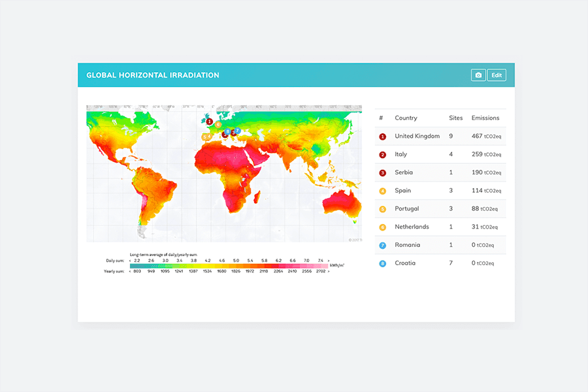The width and height of the screenshot is (588, 392).
Task: Select blue map marker 7 over Romania
Action: (238, 130)
